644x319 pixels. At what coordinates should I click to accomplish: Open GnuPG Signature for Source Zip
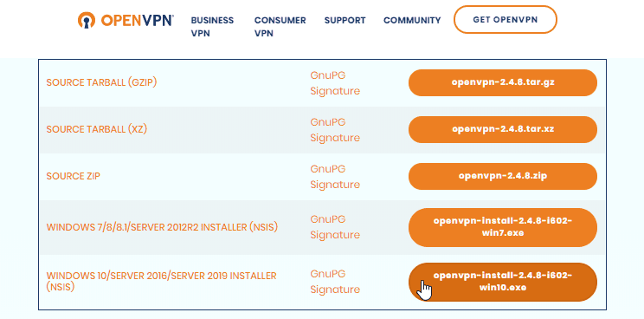(x=335, y=177)
